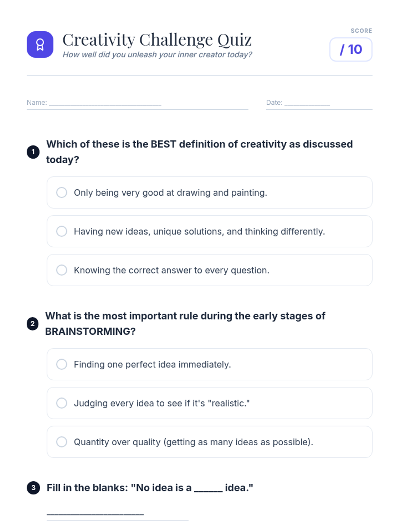
Task: Click the question 2 number badge
Action: click(33, 324)
